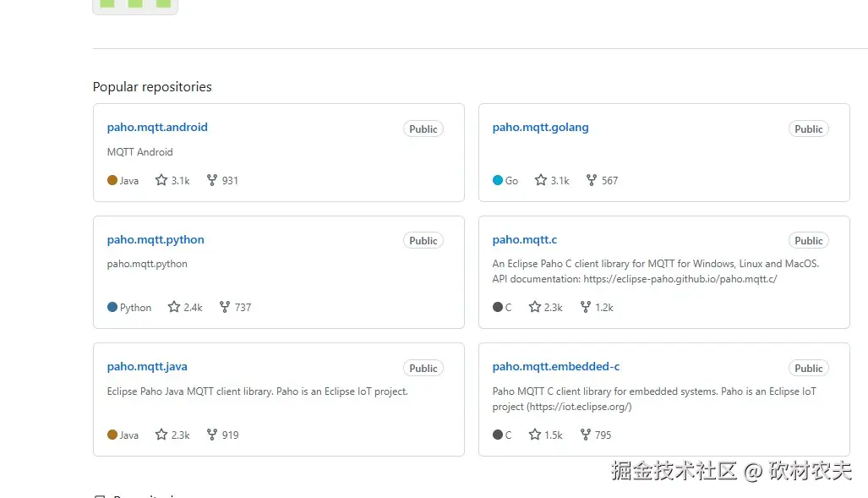This screenshot has height=498, width=868.
Task: Click the star icon of paho.mqtt.golang
Action: [x=541, y=180]
